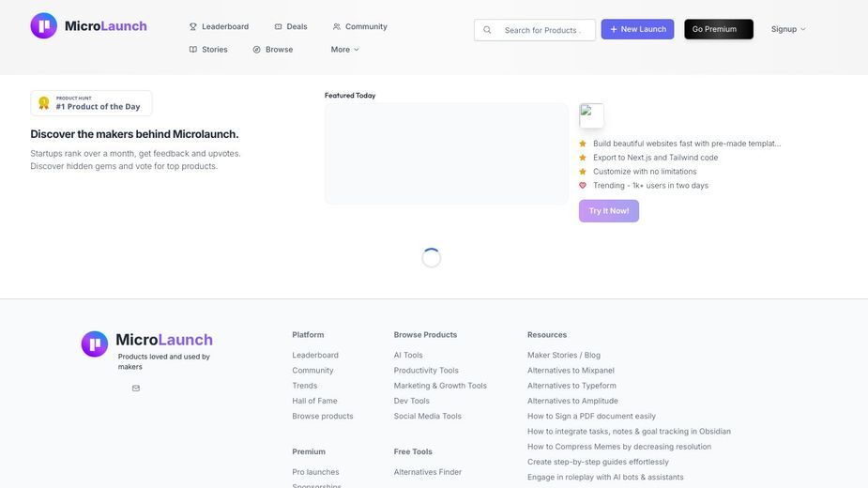The width and height of the screenshot is (868, 488).
Task: Open Obsidian tasks and notes integration link
Action: (x=629, y=432)
